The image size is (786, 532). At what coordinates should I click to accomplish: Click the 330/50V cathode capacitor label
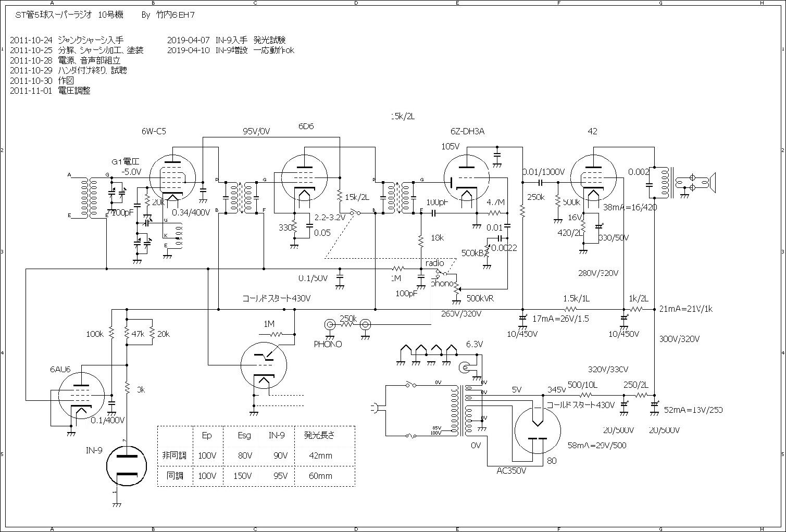pos(613,237)
